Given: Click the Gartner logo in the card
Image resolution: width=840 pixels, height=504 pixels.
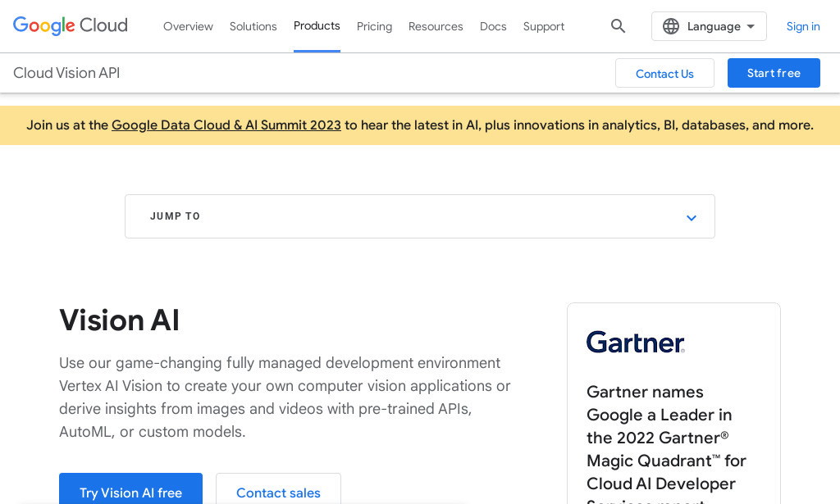Looking at the screenshot, I should (x=635, y=342).
